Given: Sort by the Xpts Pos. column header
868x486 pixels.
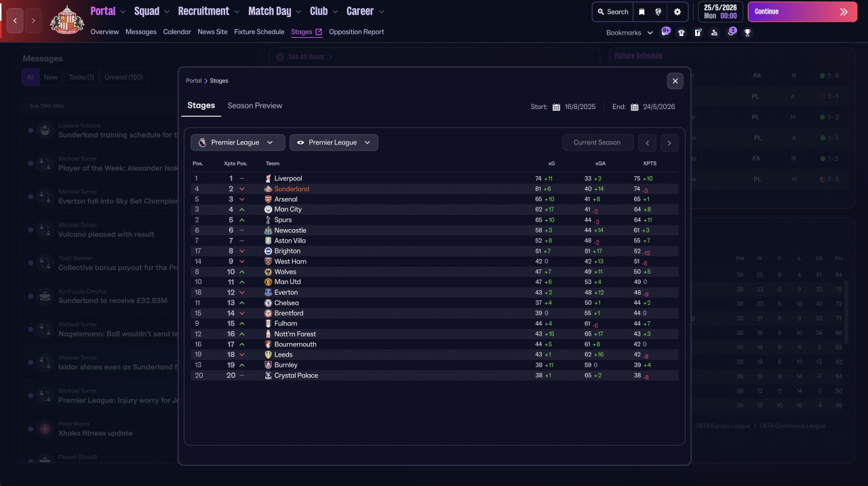Looking at the screenshot, I should click(235, 163).
